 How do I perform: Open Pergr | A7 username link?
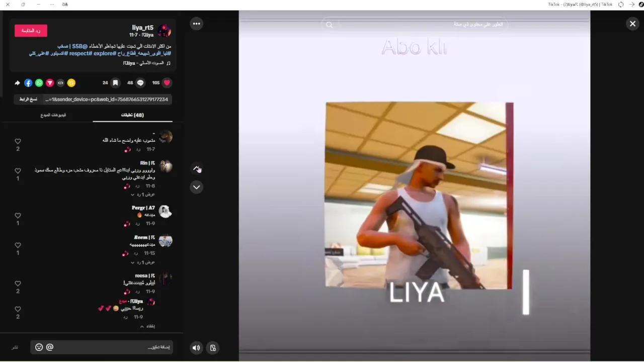click(143, 208)
